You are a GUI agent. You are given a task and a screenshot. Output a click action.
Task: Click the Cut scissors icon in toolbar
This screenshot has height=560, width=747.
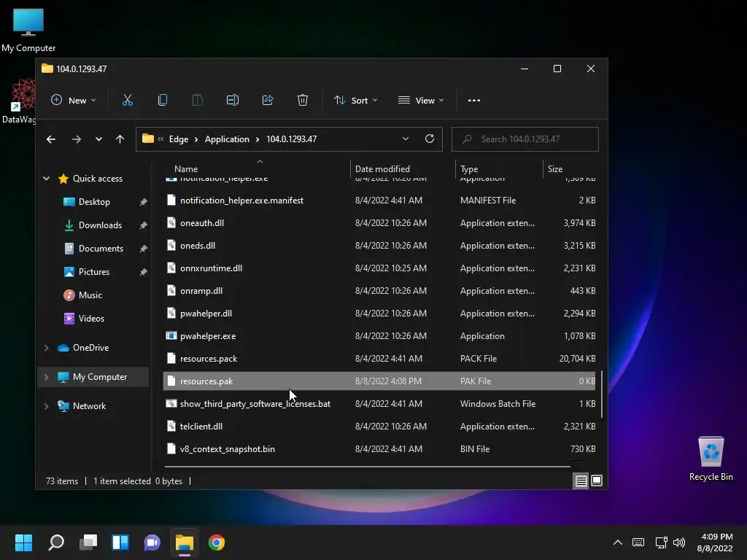click(127, 100)
